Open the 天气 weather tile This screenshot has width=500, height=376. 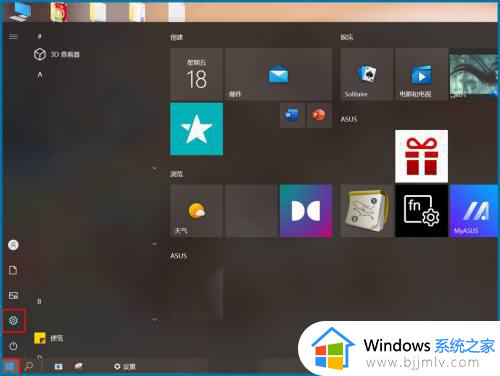(x=196, y=211)
